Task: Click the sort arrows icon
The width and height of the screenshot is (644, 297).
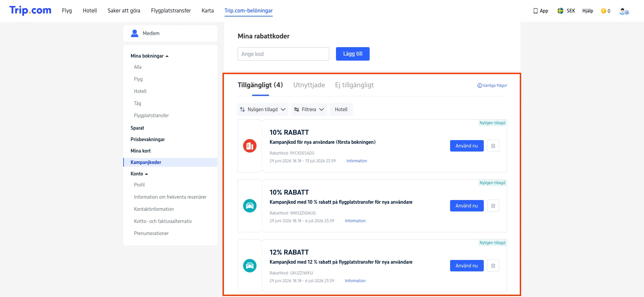Action: (242, 109)
